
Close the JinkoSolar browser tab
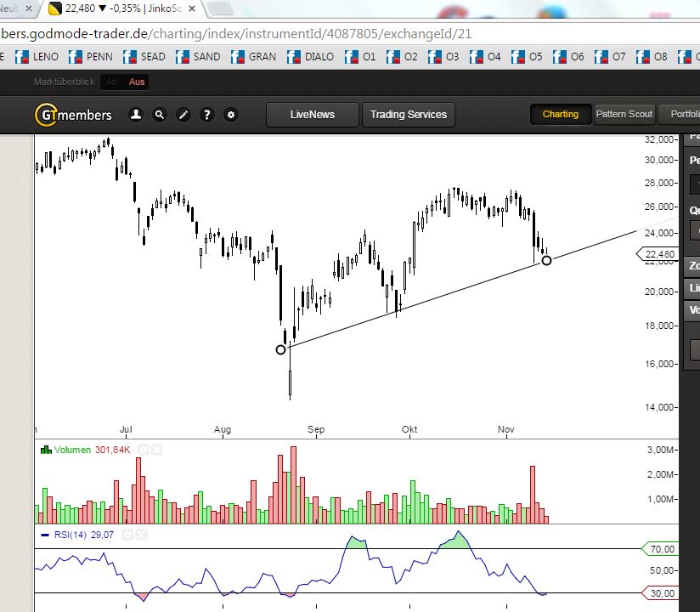(x=192, y=8)
